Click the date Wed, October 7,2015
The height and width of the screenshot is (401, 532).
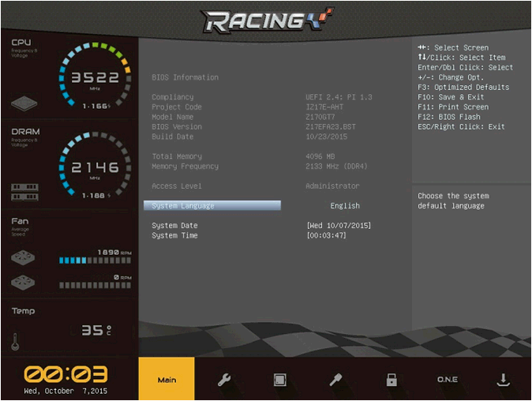[66, 391]
